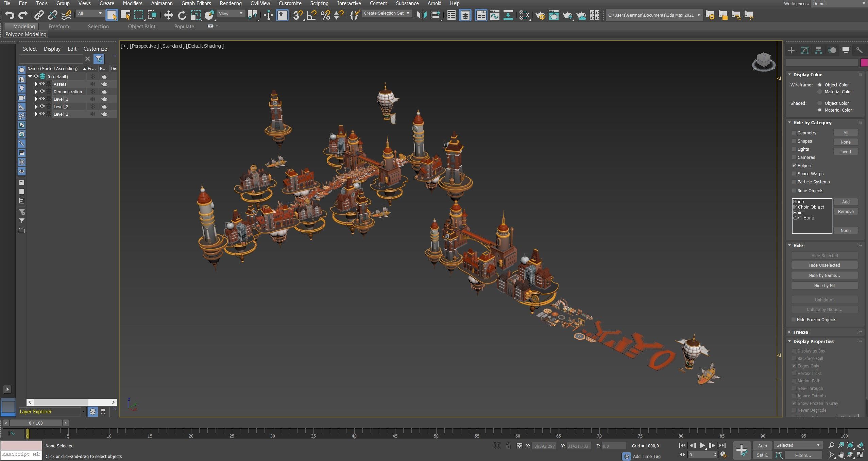Choose the Select and Scale tool
The image size is (868, 461).
196,15
